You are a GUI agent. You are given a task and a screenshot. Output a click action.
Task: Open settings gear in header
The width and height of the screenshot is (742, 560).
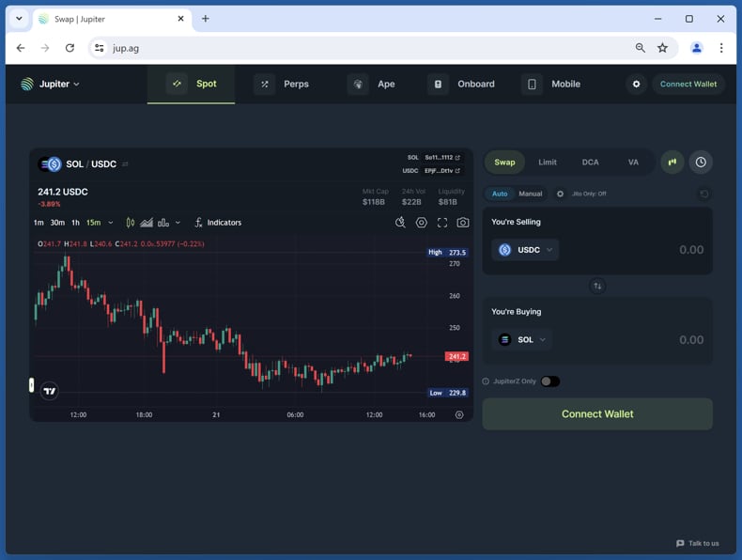(636, 84)
